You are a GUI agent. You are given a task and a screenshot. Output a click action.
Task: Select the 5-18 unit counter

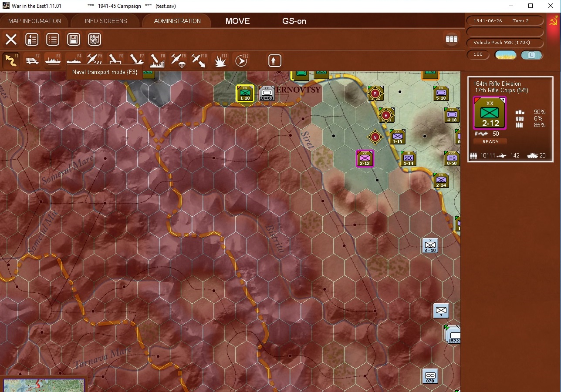click(441, 94)
